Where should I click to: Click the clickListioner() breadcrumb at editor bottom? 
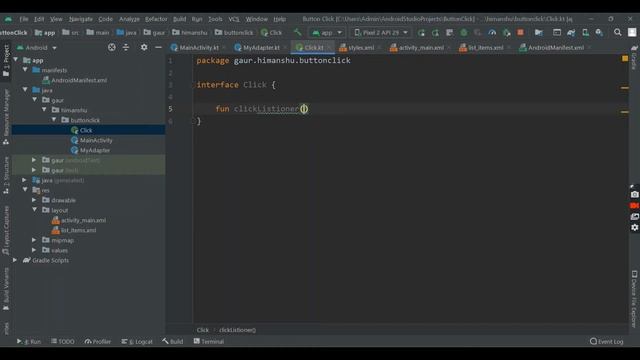point(237,330)
